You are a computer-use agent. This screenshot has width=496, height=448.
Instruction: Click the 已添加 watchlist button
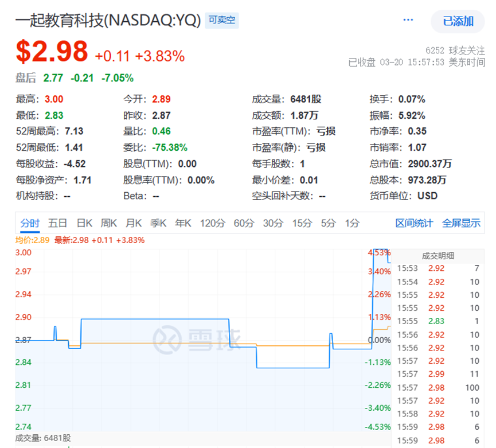click(458, 21)
